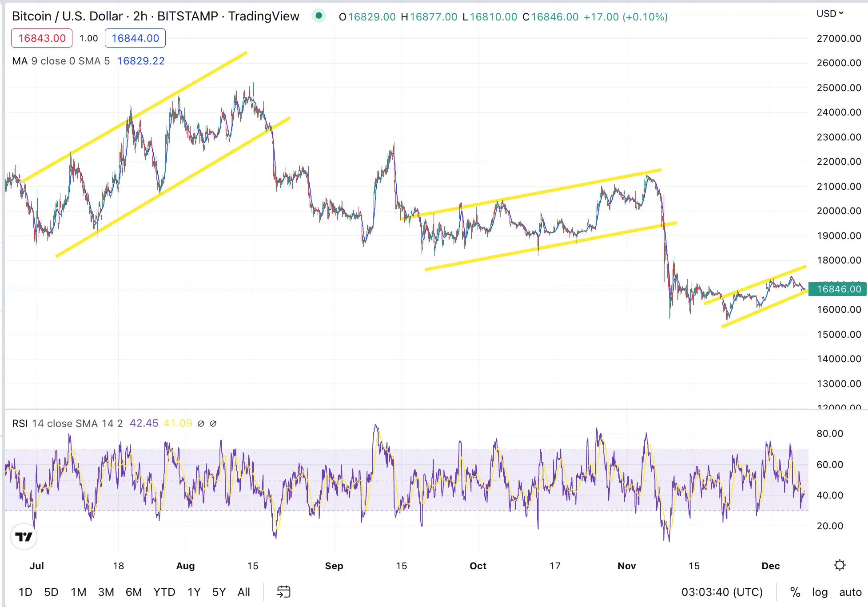Open the USD currency dropdown

point(829,14)
